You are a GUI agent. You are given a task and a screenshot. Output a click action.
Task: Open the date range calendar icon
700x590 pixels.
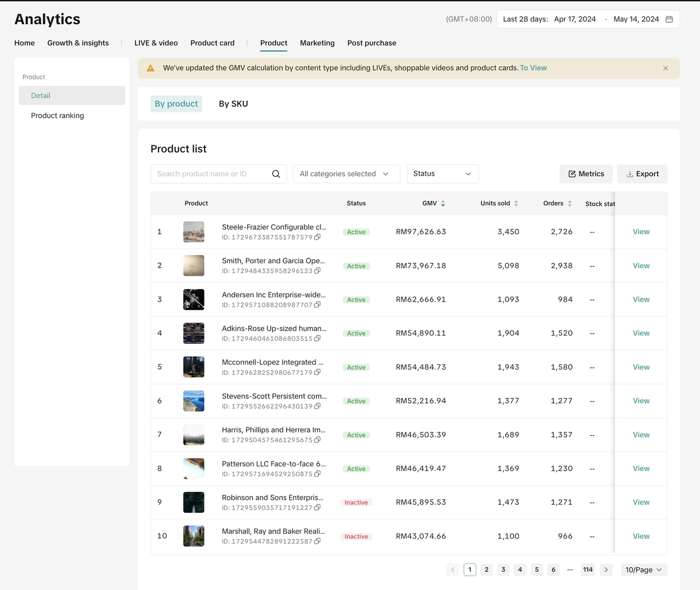(x=669, y=19)
